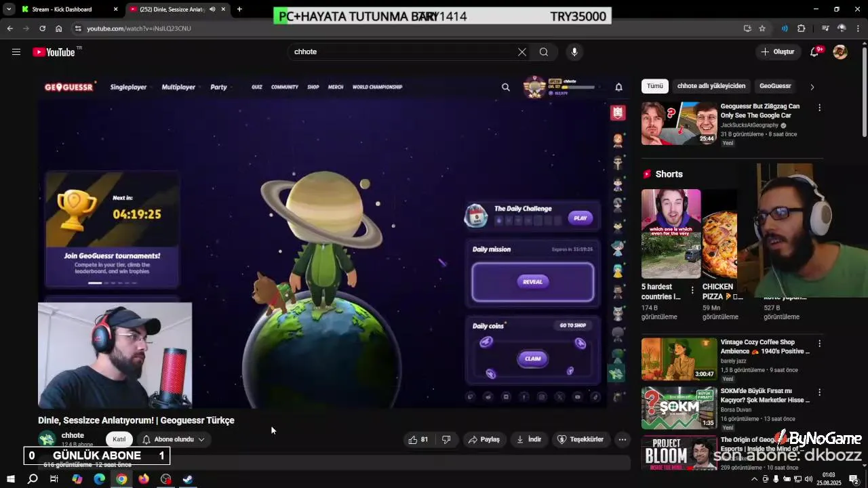
Task: Select chhote adlı yükleyiciden filter chip
Action: (x=711, y=86)
